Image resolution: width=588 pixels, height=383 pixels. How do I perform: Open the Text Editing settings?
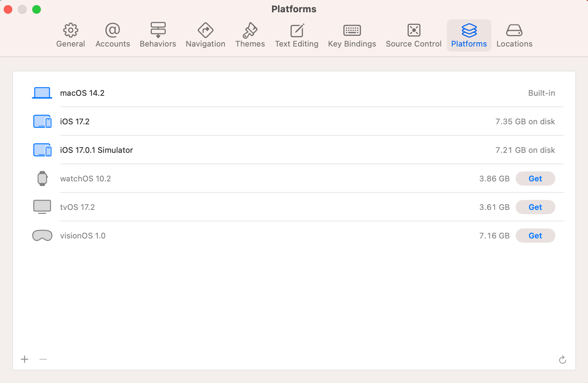(x=297, y=35)
